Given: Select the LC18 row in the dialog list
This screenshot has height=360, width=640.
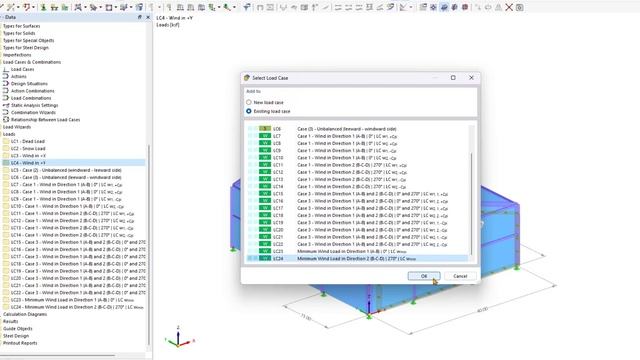Looking at the screenshot, I should tap(358, 216).
